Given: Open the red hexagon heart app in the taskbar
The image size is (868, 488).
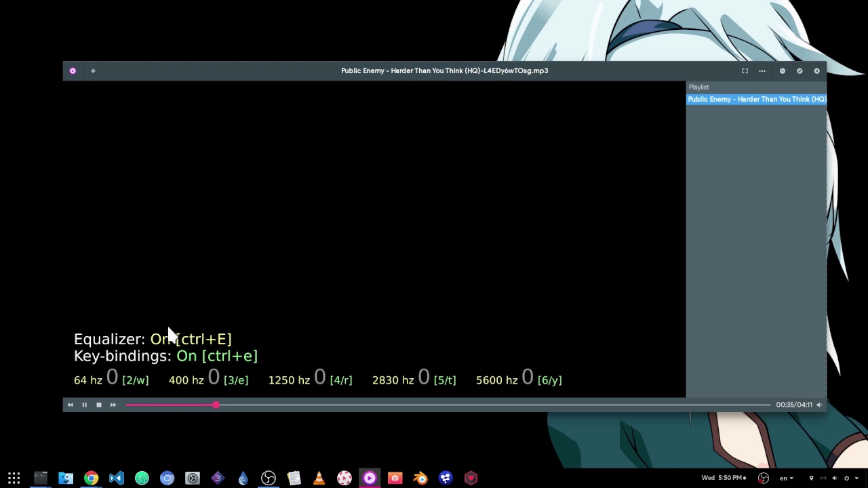Looking at the screenshot, I should pyautogui.click(x=471, y=478).
